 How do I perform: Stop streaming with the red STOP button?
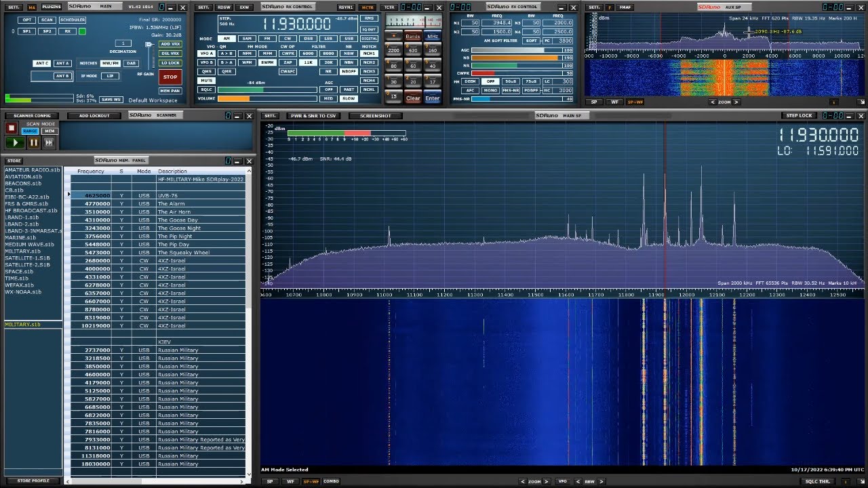pyautogui.click(x=170, y=77)
